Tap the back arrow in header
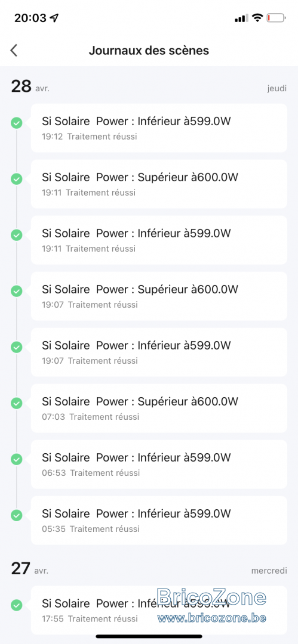 [14, 51]
